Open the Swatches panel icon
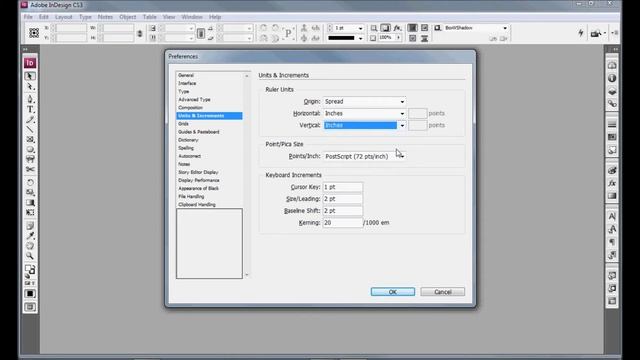640x360 pixels. [612, 137]
